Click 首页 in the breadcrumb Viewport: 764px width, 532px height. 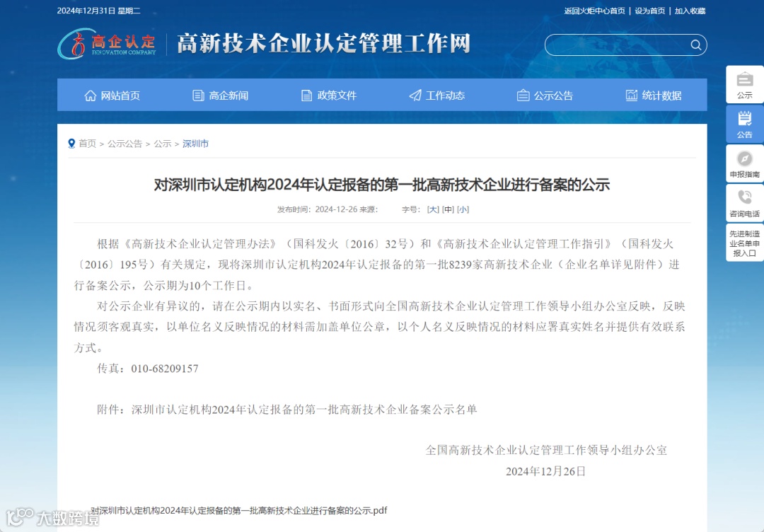(87, 144)
